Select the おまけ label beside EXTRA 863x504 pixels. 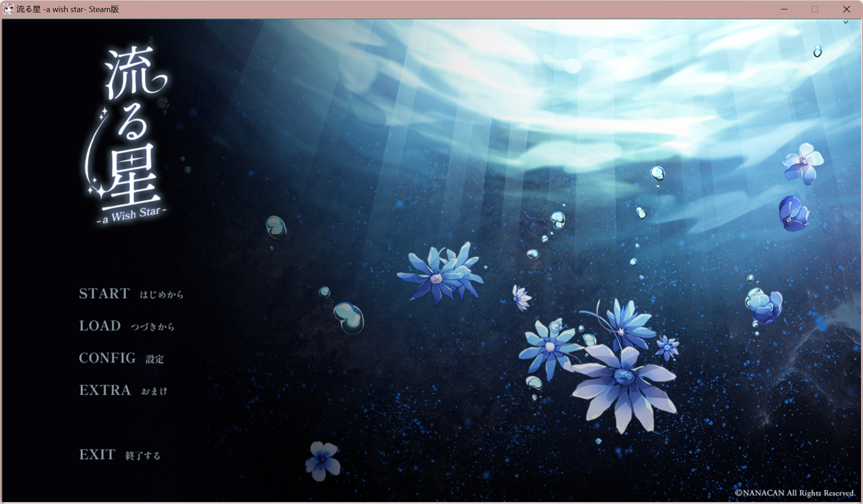[154, 391]
